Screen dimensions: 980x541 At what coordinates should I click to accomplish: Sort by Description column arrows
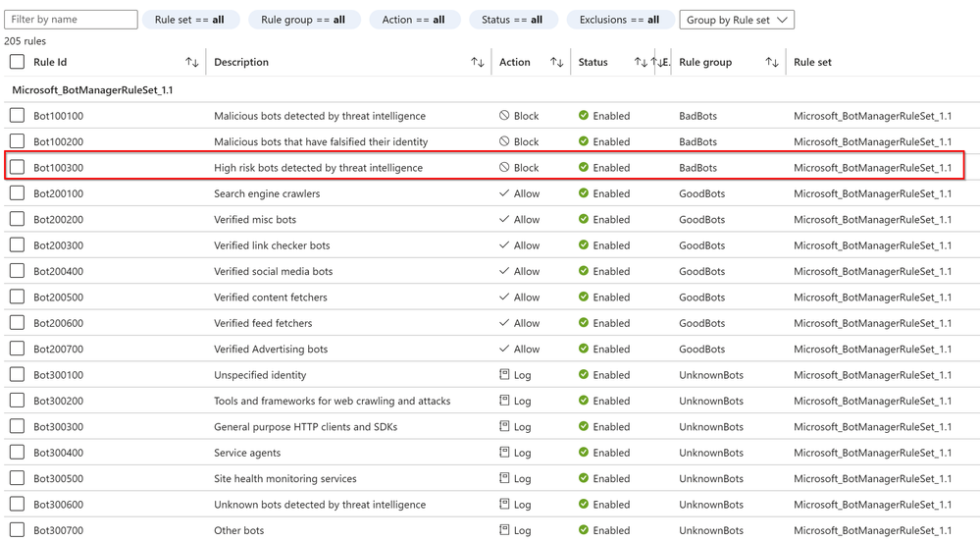pos(478,62)
